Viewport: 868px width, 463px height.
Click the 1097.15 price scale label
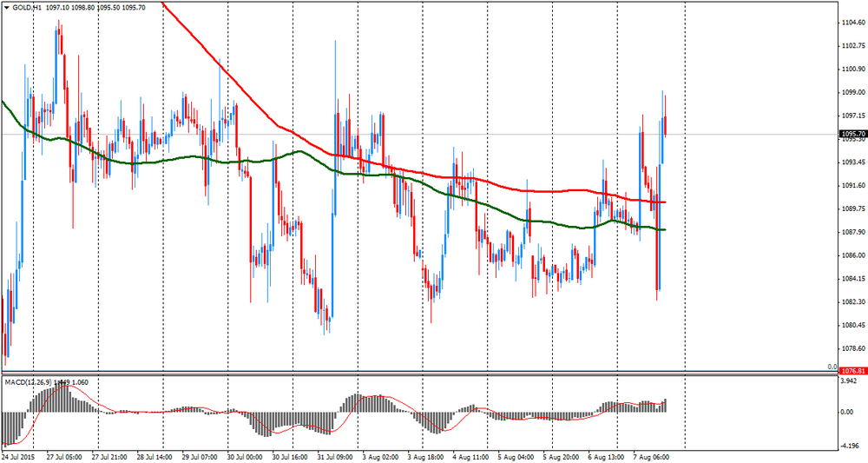tap(853, 116)
